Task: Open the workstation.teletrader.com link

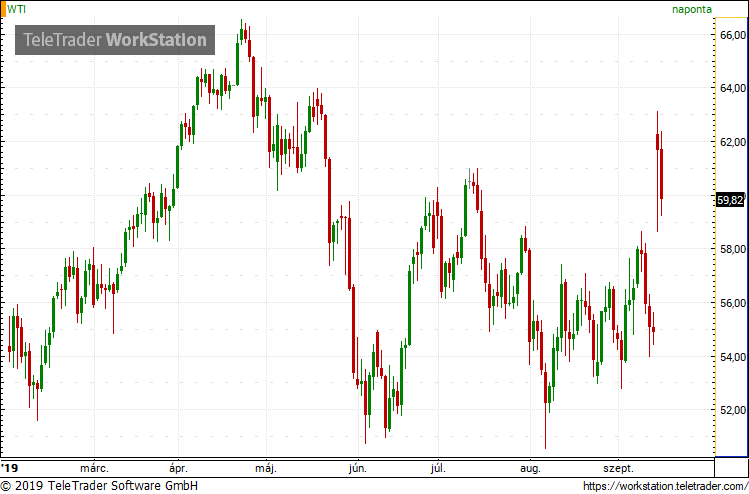Action: [x=666, y=486]
